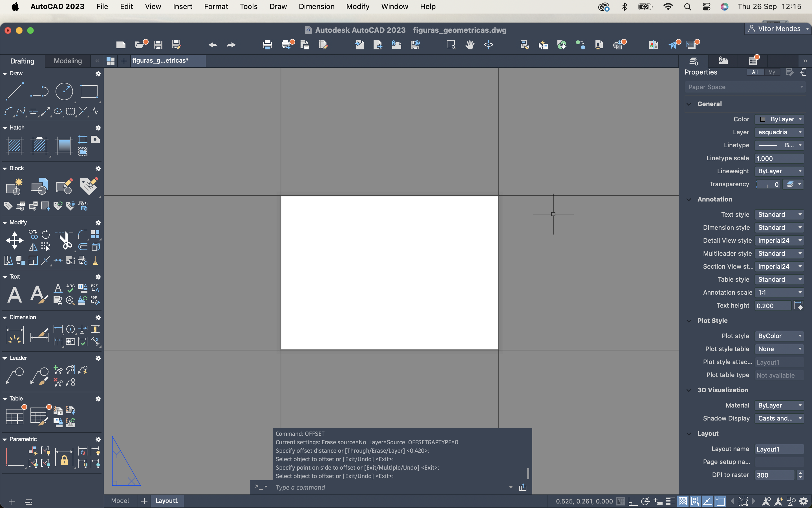Collapse the Draw panel disclosure triangle

tap(5, 74)
